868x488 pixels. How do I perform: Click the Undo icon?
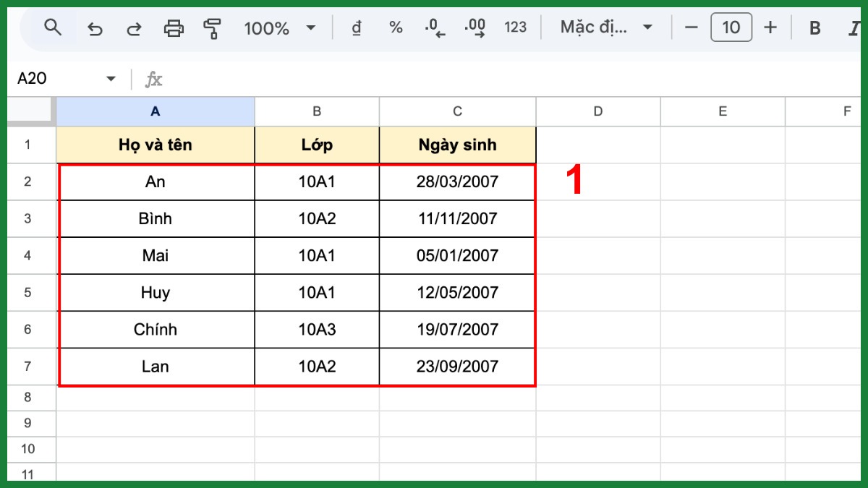(x=95, y=27)
